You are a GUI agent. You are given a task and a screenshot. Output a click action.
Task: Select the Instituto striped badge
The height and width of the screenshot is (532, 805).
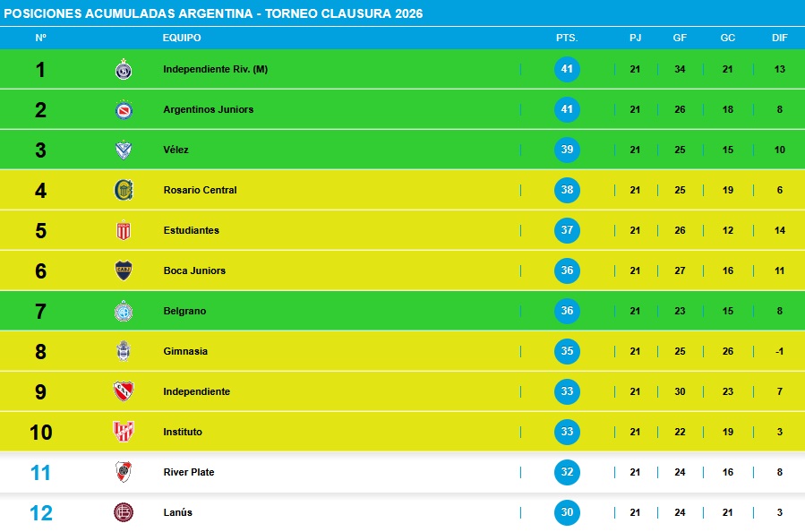(x=124, y=432)
